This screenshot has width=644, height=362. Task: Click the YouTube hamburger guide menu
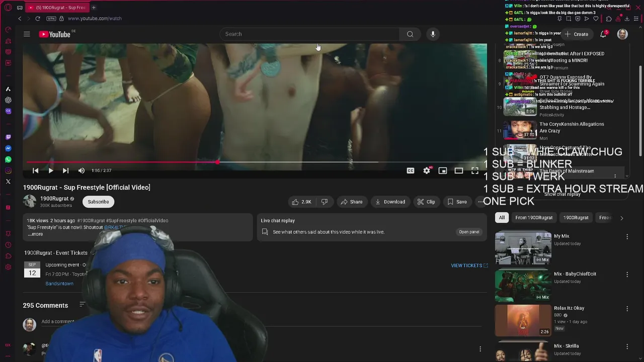(27, 34)
